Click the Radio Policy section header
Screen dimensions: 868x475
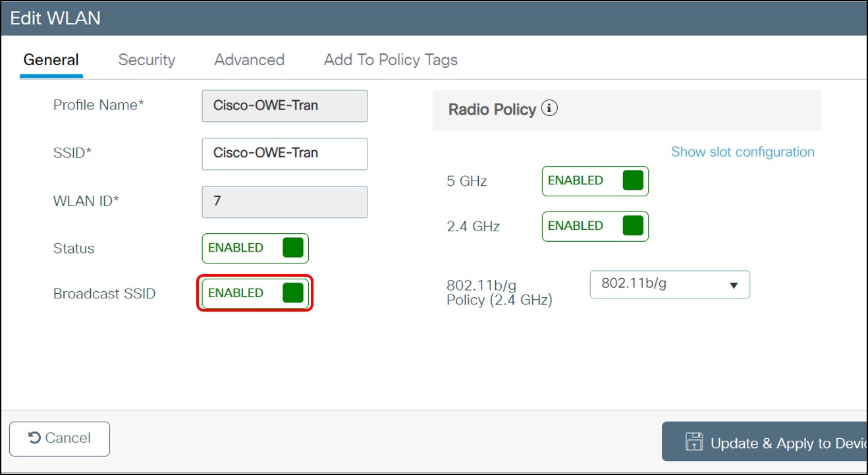tap(493, 109)
